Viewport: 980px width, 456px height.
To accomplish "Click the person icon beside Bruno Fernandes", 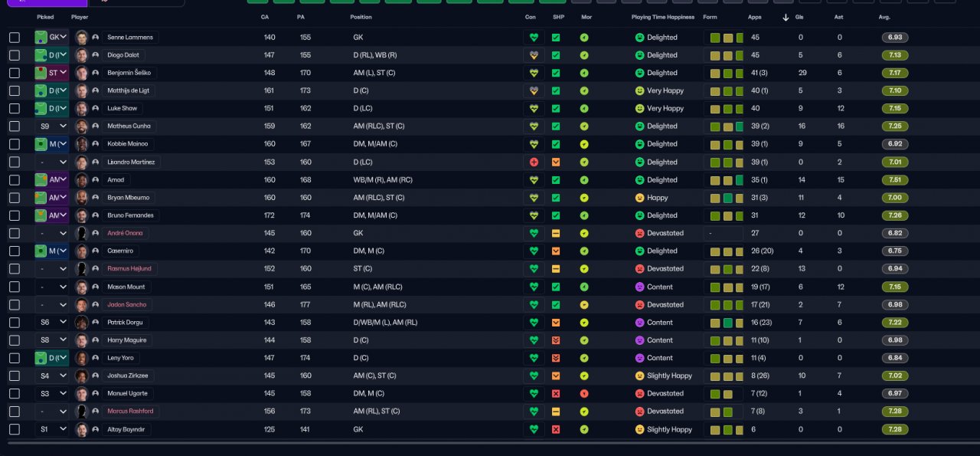I will point(95,215).
